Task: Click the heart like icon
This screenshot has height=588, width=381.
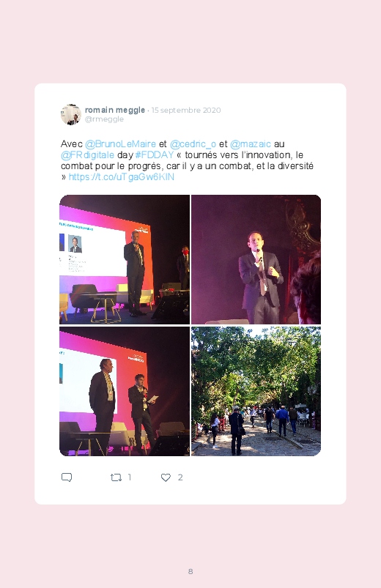Action: click(166, 477)
